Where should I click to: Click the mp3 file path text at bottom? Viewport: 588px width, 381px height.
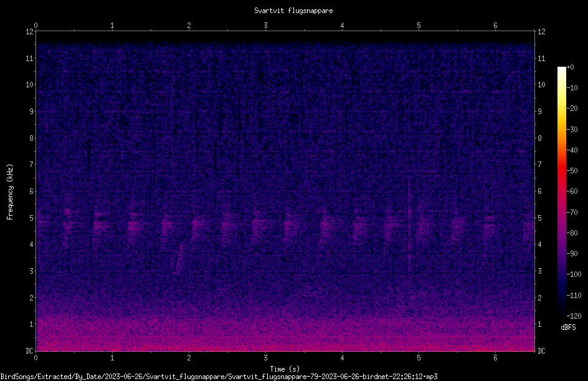tap(219, 377)
